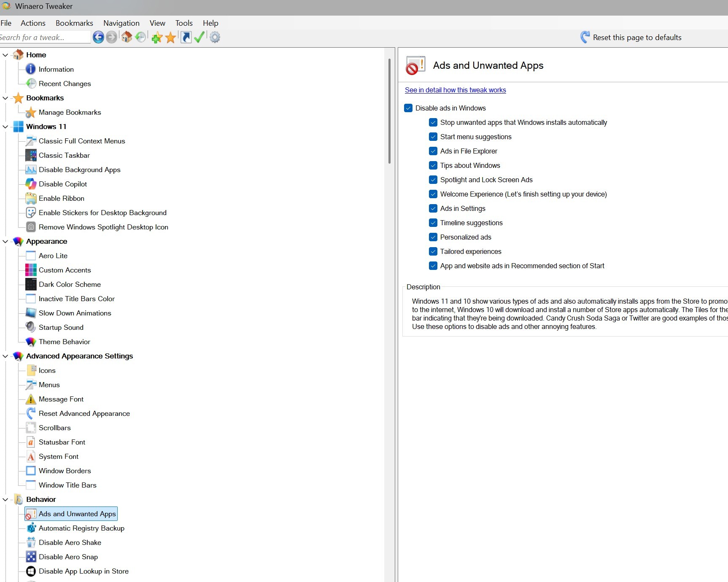
Task: Click the green checkmark toolbar icon
Action: (199, 38)
